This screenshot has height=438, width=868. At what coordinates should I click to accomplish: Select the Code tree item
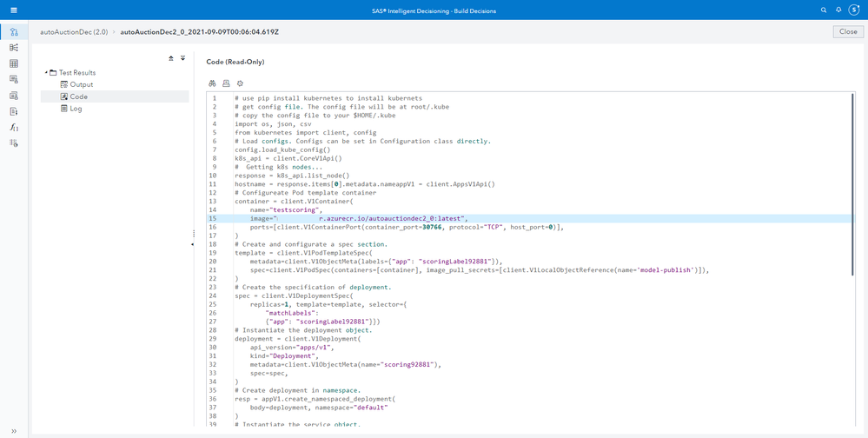pyautogui.click(x=115, y=96)
